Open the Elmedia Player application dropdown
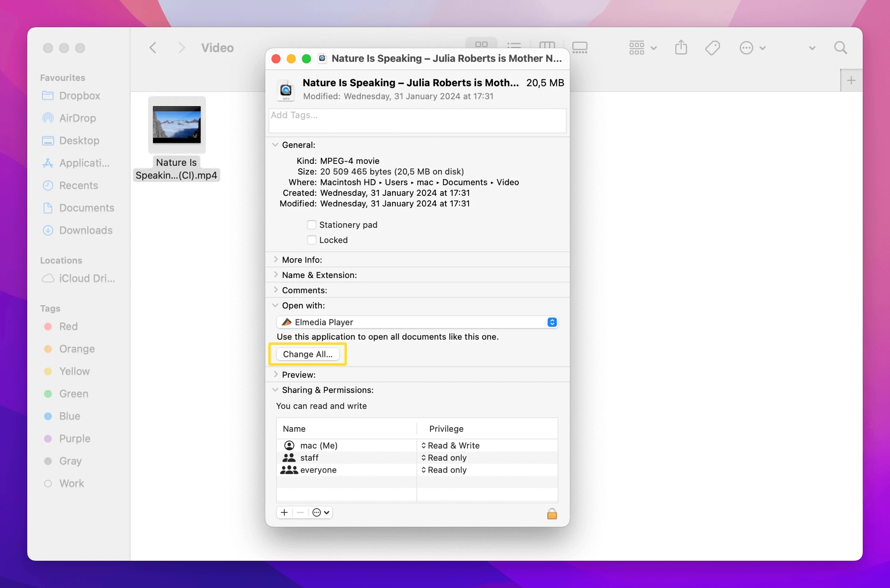 coord(552,322)
